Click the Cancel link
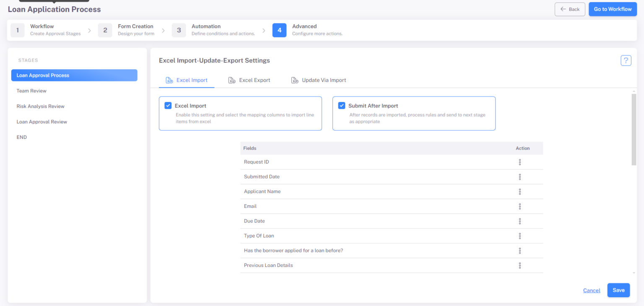 (591, 290)
